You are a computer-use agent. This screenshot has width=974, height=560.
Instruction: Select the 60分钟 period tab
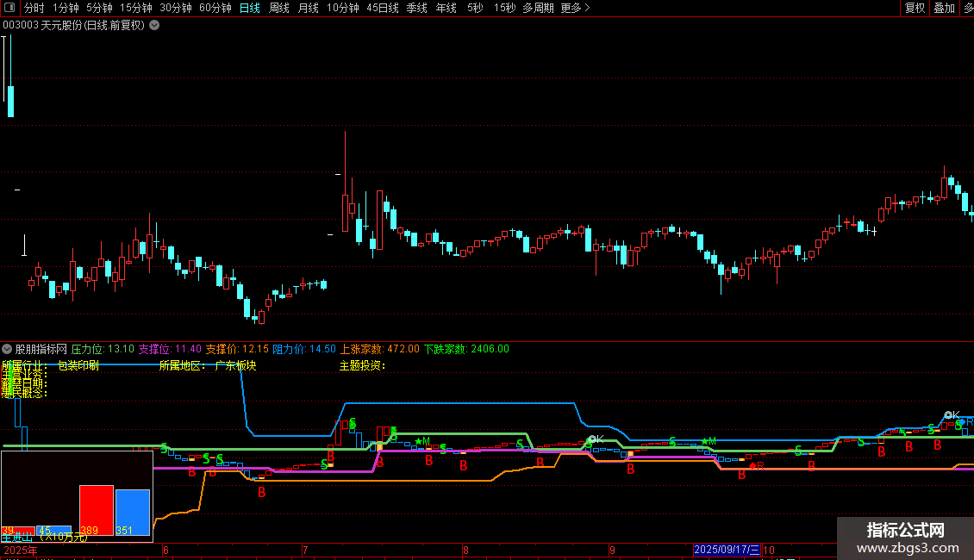215,8
